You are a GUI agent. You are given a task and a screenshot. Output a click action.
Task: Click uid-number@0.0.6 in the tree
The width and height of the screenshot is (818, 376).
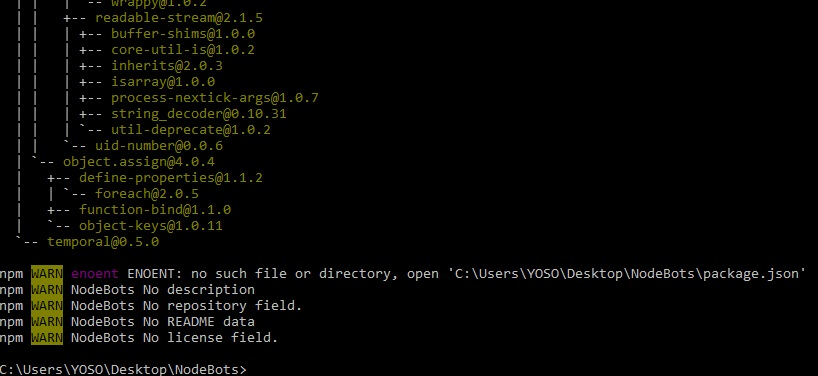[159, 146]
